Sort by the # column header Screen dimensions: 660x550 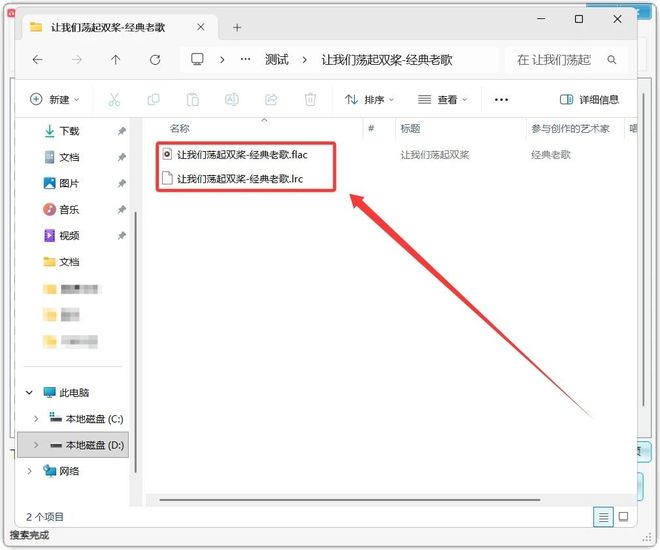coord(371,128)
